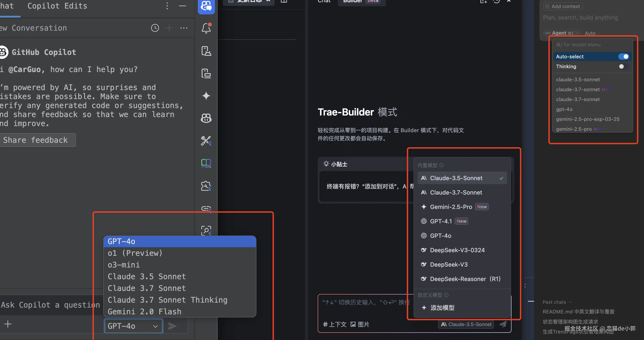Start new conversation with plus icon
Viewport: 644px width, 340px height.
[169, 28]
